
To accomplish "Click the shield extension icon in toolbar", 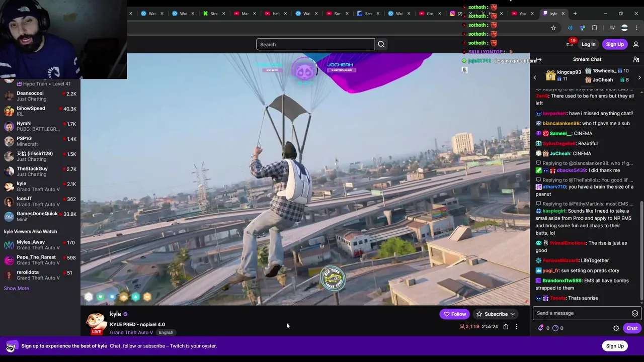I will [x=582, y=28].
